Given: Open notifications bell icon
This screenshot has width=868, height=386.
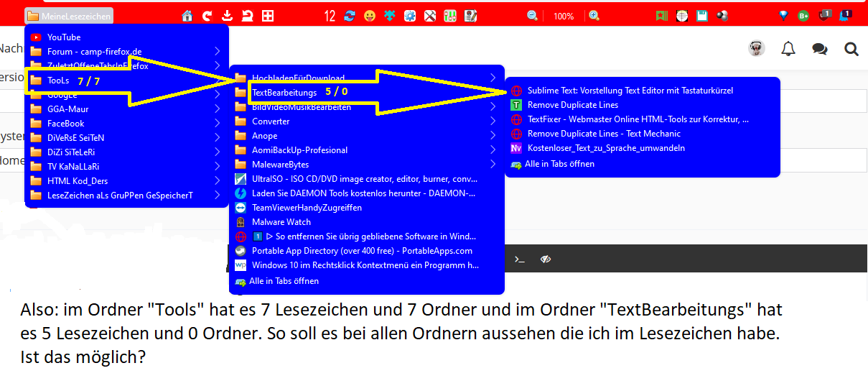Looking at the screenshot, I should click(x=788, y=49).
